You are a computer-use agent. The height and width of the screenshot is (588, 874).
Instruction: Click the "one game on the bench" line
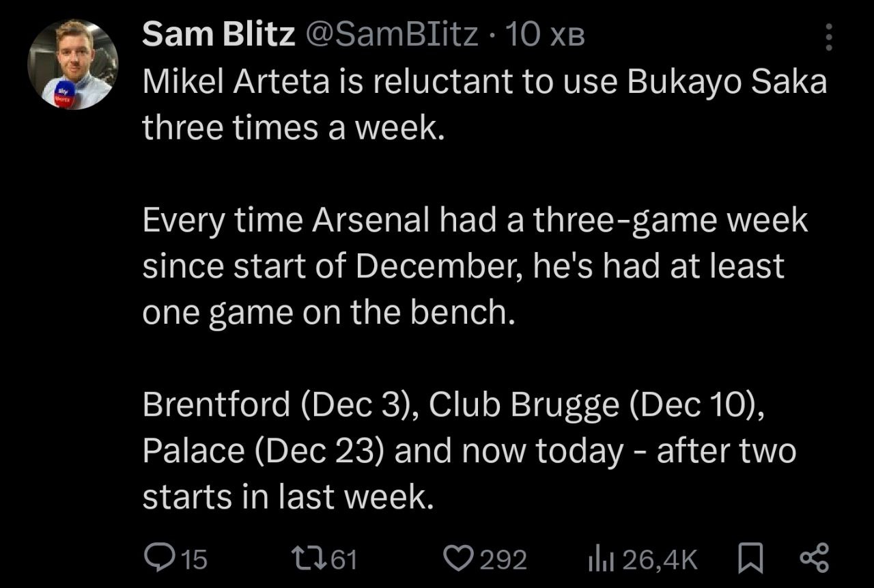point(327,313)
